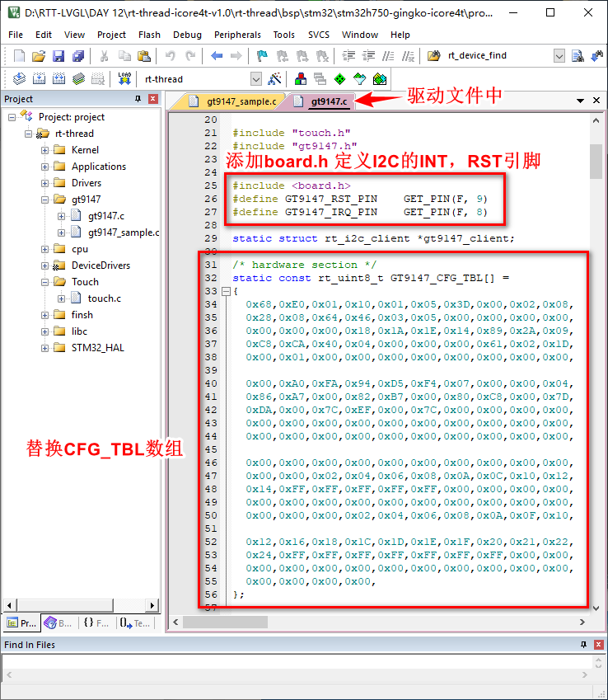
Task: Switch to the gt9147_sample.c tab
Action: (236, 101)
